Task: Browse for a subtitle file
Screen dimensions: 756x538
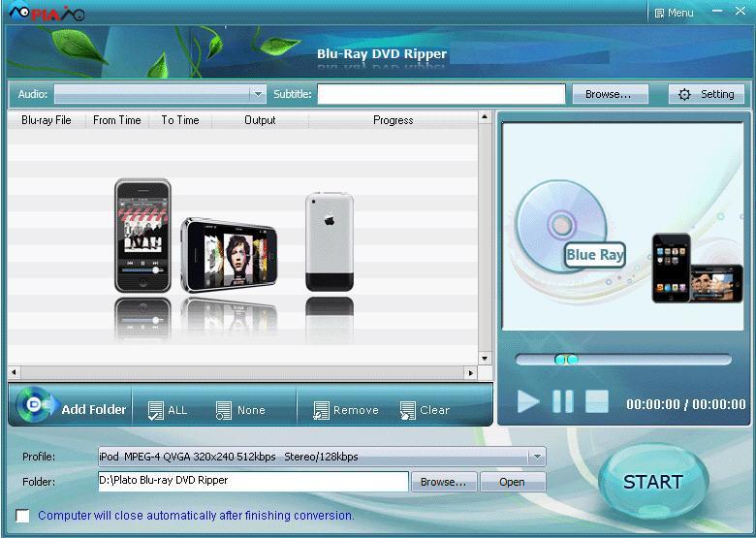Action: (x=611, y=94)
